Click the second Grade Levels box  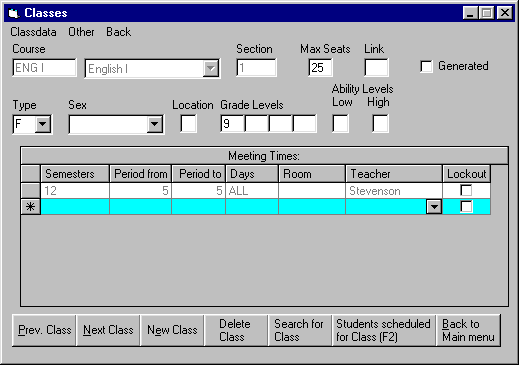tap(257, 124)
